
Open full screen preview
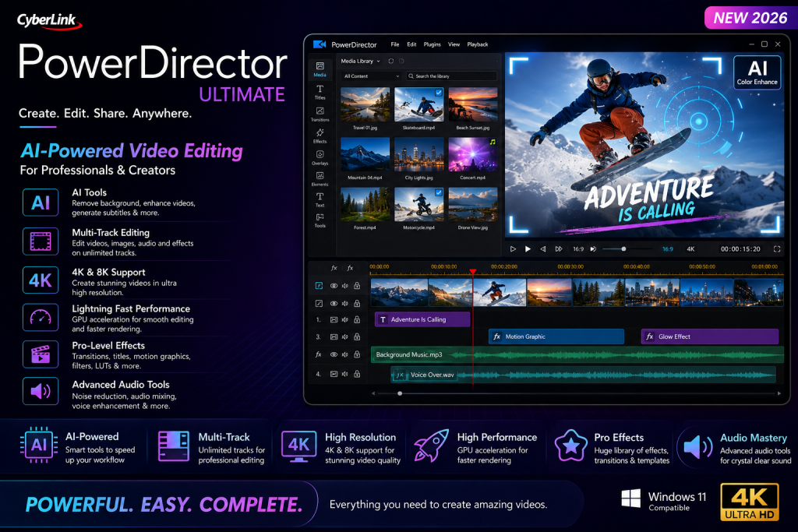pyautogui.click(x=777, y=249)
